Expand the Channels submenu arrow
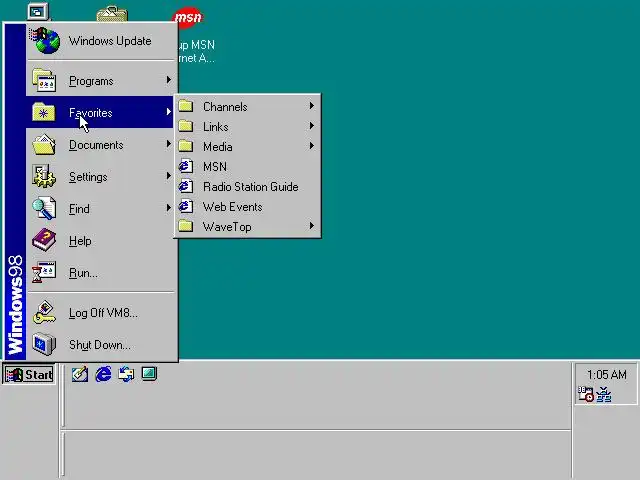The width and height of the screenshot is (640, 480). (x=311, y=106)
